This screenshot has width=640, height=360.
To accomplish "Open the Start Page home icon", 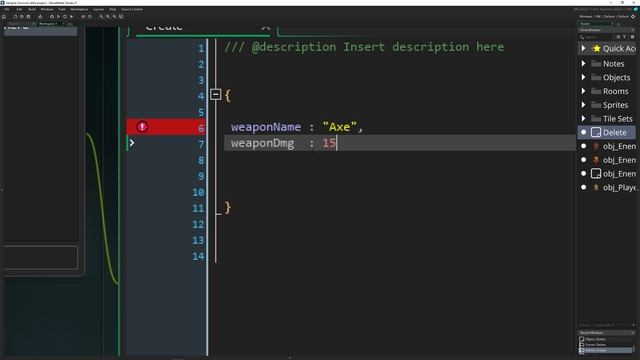I will (x=4, y=16).
